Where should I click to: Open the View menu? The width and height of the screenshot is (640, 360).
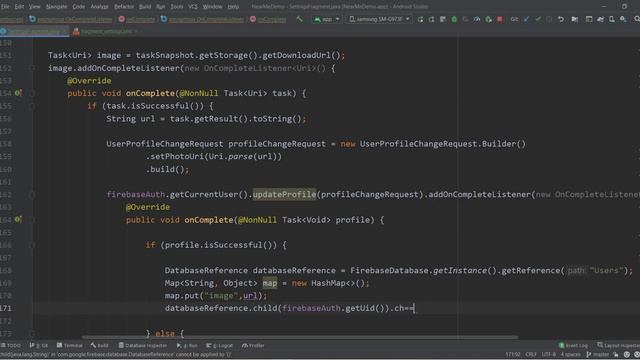pyautogui.click(x=35, y=7)
